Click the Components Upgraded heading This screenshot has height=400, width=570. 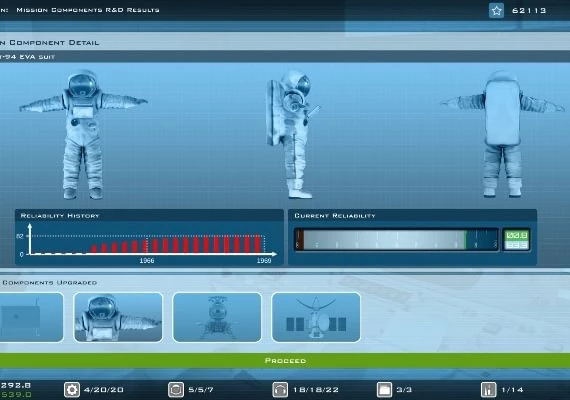click(x=49, y=283)
